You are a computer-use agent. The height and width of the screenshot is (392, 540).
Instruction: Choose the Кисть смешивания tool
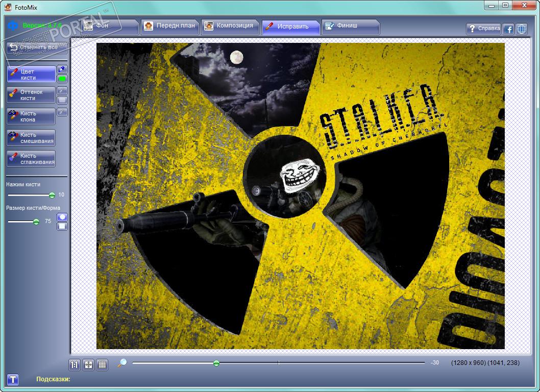point(31,137)
